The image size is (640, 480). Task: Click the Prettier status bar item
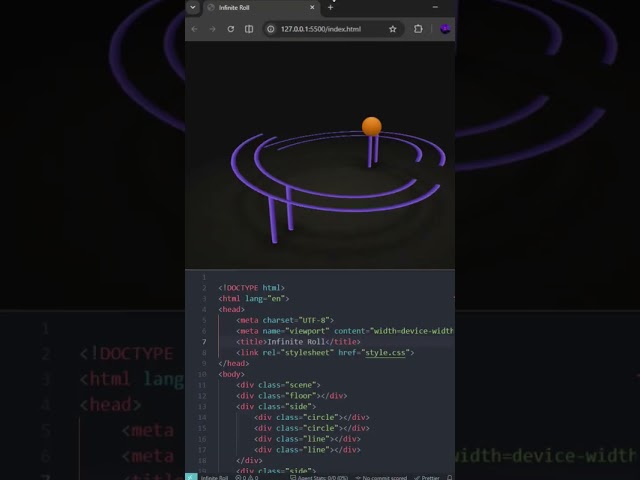coord(427,477)
